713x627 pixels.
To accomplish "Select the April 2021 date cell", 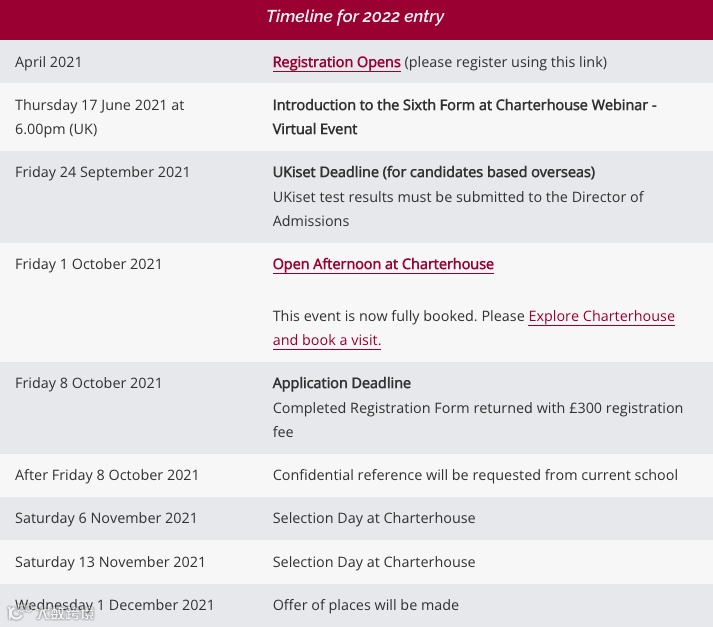I will [x=48, y=62].
